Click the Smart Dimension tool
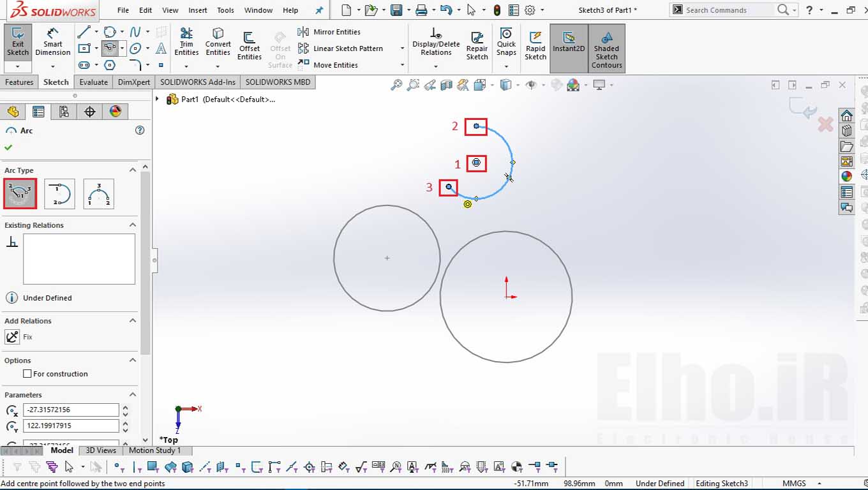The image size is (868, 490). pos(52,42)
